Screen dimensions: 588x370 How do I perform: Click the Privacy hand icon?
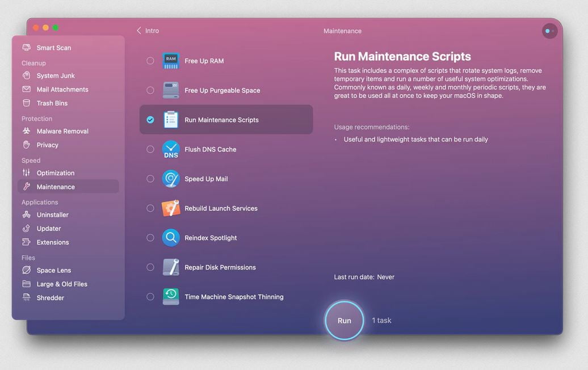26,145
